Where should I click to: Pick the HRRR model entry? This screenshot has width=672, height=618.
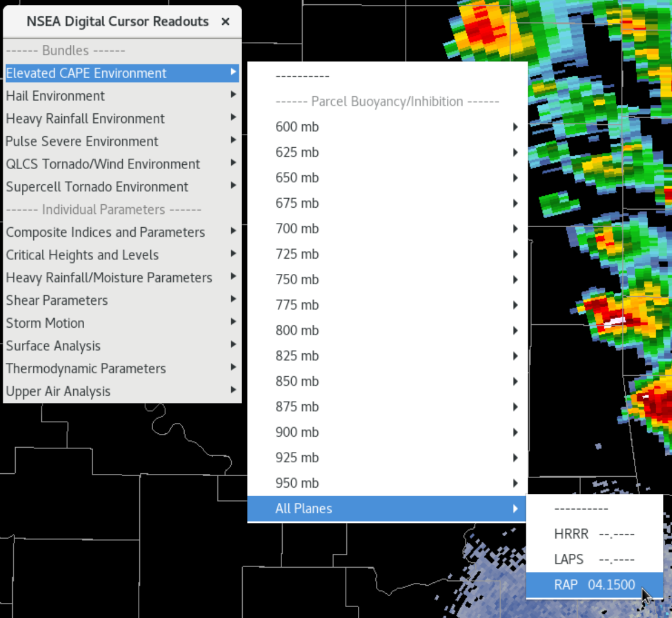click(595, 534)
